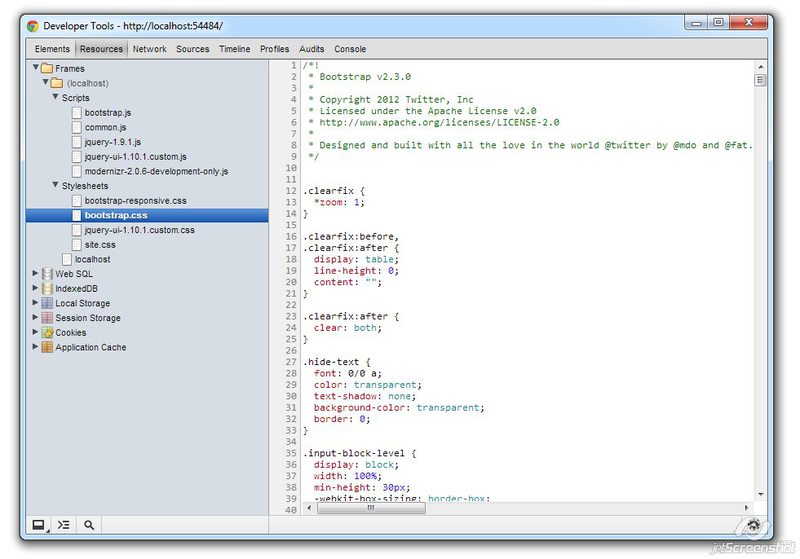The height and width of the screenshot is (559, 800).
Task: Click the Frames folder icon
Action: tap(47, 68)
